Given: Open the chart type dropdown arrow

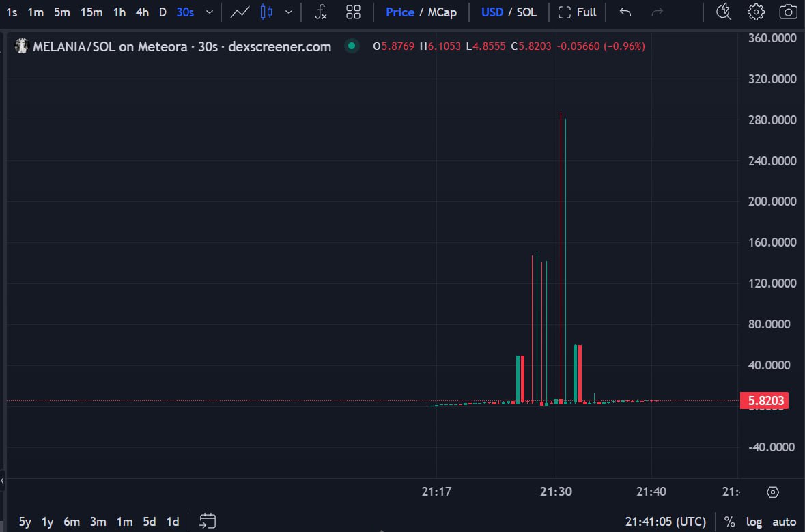Looking at the screenshot, I should [x=289, y=12].
